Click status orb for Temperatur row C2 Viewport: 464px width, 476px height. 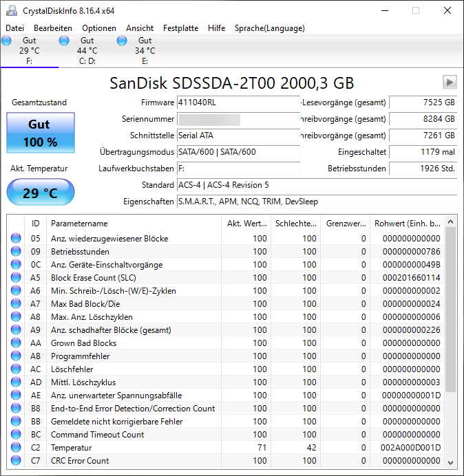16,447
